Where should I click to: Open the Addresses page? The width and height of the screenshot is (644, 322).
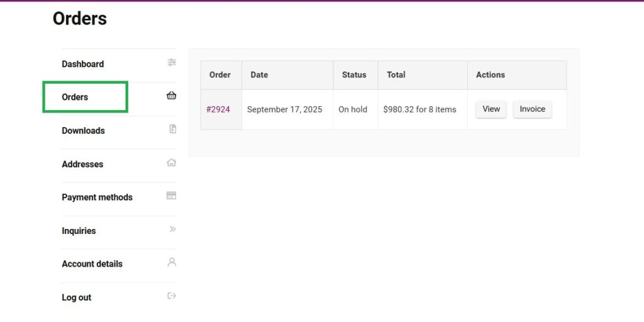click(x=82, y=164)
